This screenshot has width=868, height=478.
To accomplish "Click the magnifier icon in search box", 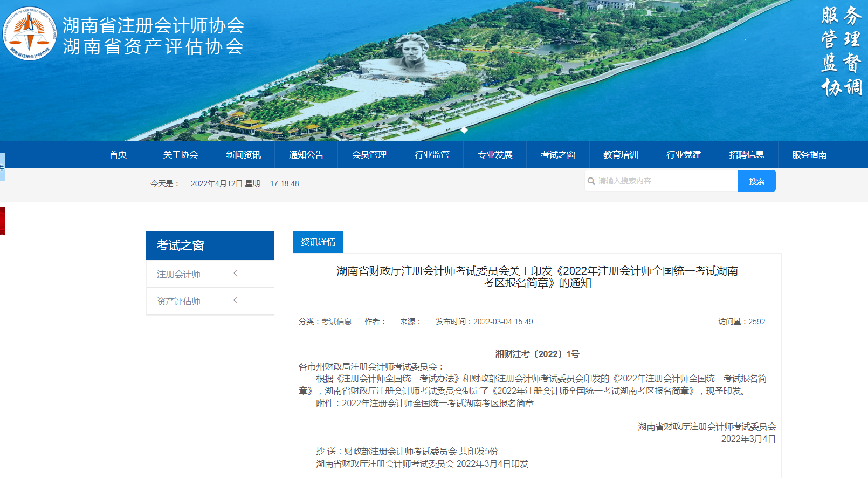I will (591, 181).
